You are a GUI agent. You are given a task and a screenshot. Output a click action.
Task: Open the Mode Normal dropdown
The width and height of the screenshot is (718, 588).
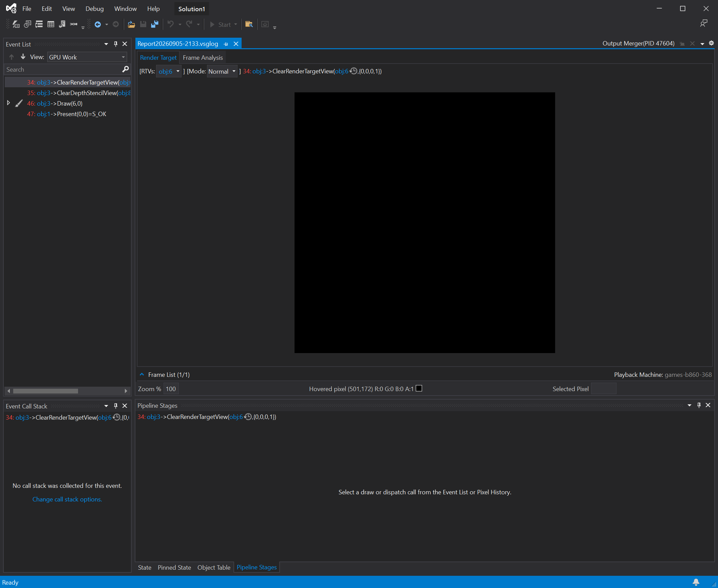point(222,71)
